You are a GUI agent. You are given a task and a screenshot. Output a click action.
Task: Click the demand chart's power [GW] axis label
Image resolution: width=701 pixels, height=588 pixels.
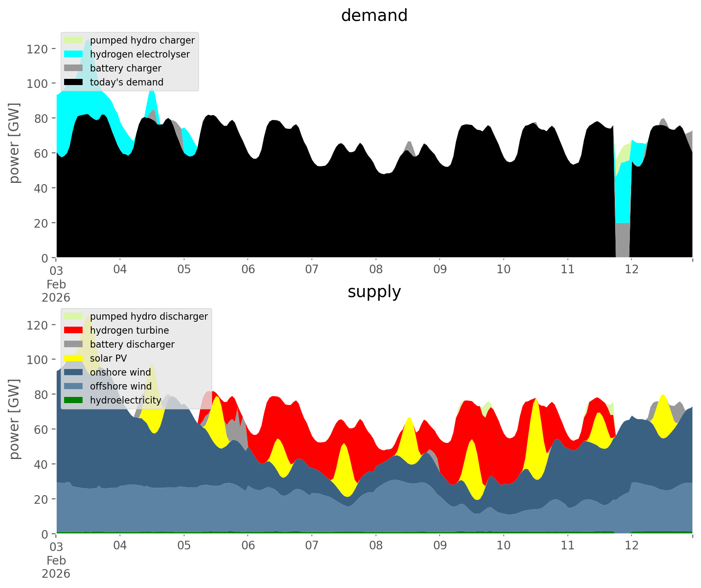click(x=14, y=143)
